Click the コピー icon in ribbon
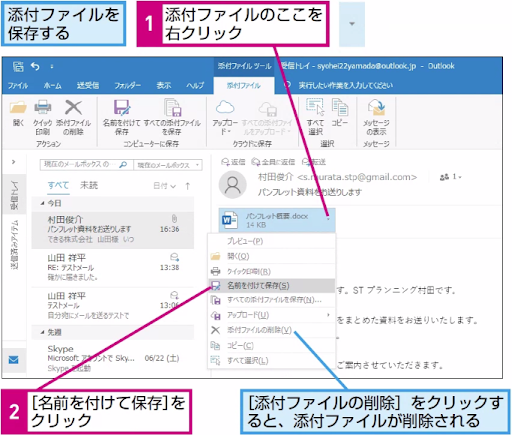Viewport: 512px width, 435px height. [340, 107]
